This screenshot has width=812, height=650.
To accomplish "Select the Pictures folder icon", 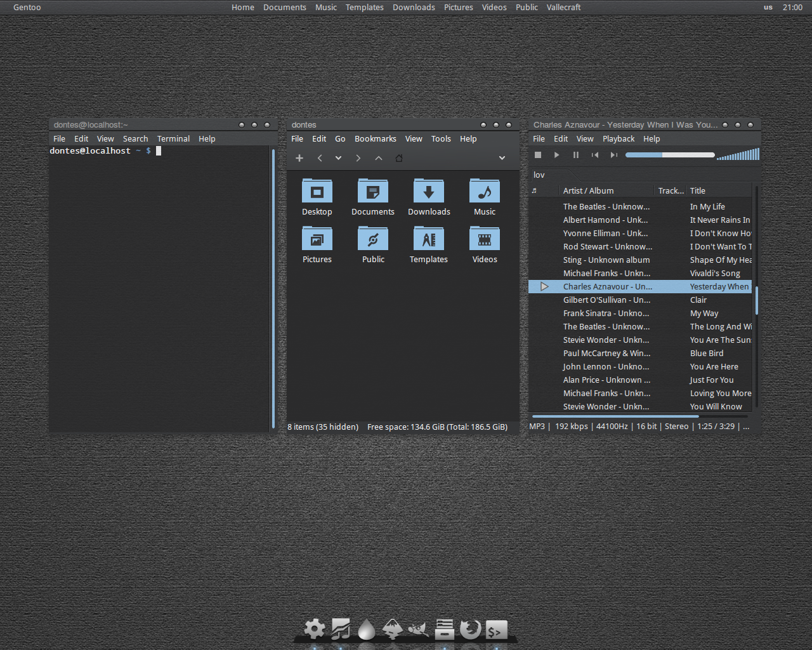I will coord(317,239).
